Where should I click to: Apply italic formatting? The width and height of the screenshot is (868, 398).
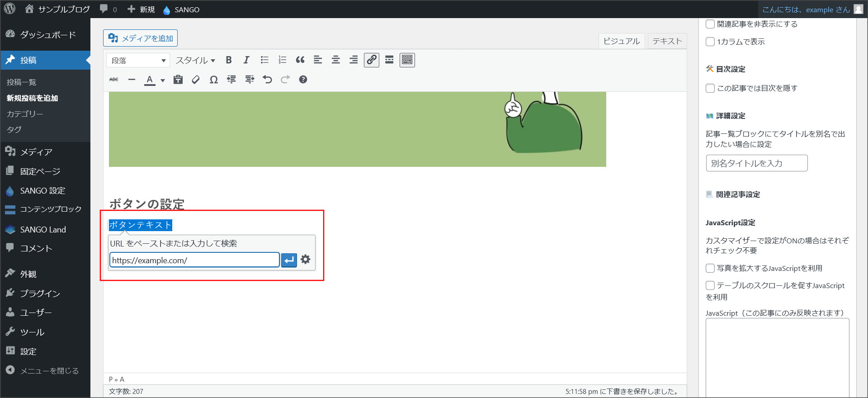click(246, 60)
